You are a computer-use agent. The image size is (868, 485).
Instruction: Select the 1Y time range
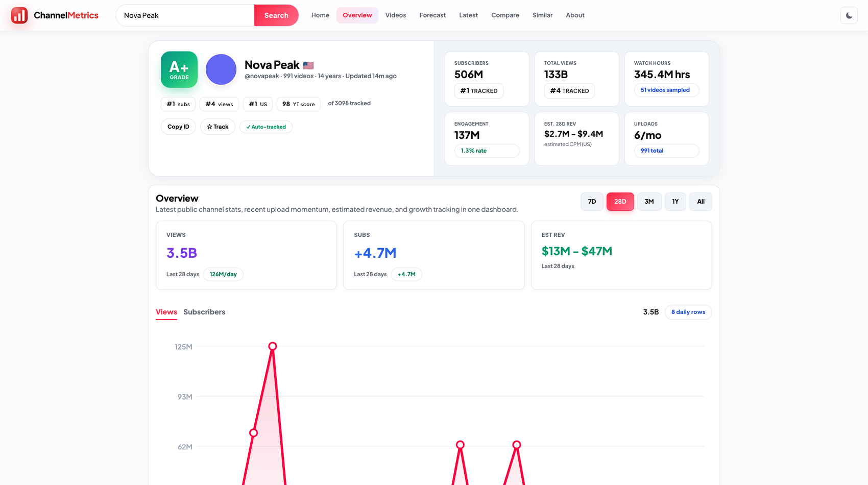click(x=676, y=202)
